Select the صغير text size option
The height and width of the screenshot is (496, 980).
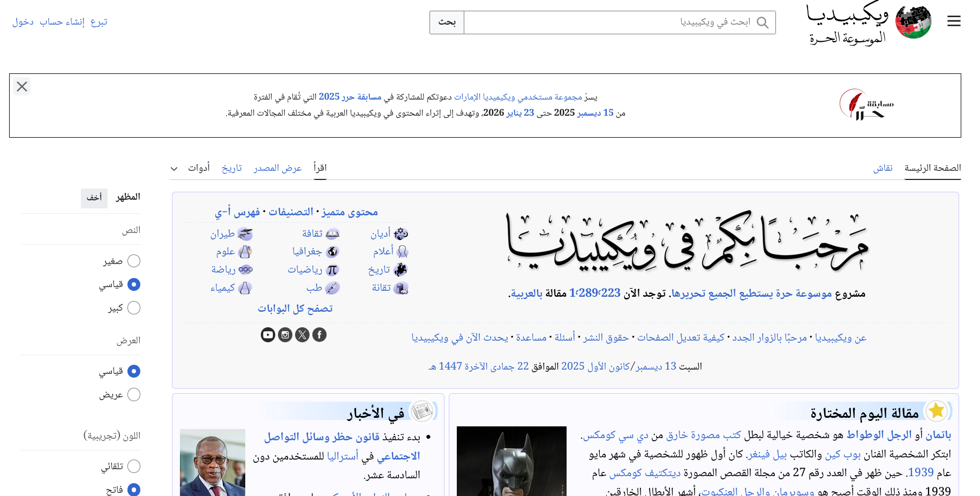click(134, 261)
